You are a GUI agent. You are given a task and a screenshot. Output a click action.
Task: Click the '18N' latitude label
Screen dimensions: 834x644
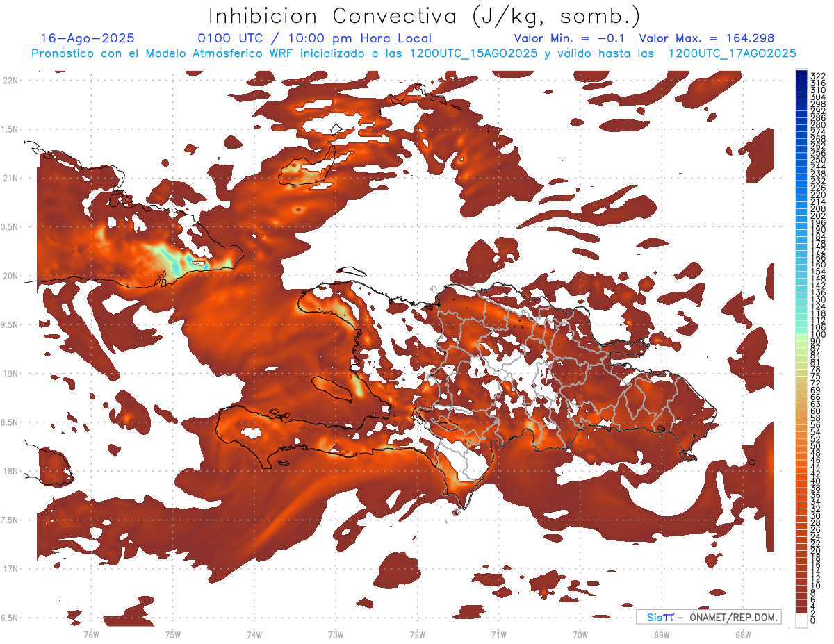[12, 471]
